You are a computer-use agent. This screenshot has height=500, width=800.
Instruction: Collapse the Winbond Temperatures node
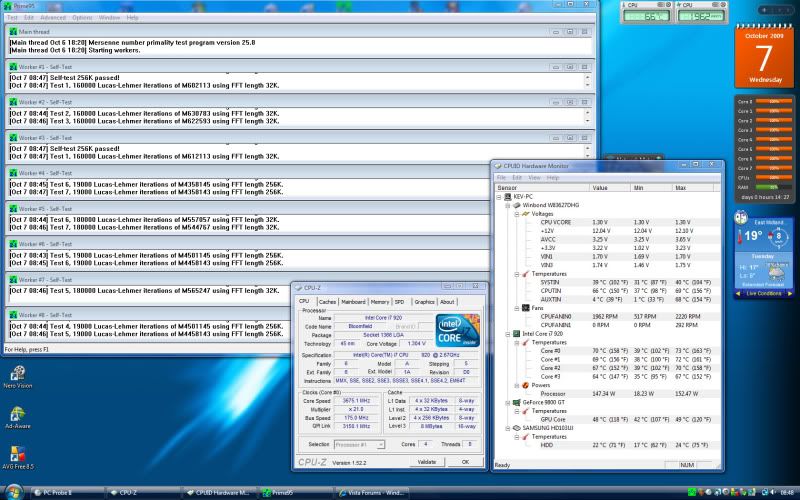pos(516,274)
